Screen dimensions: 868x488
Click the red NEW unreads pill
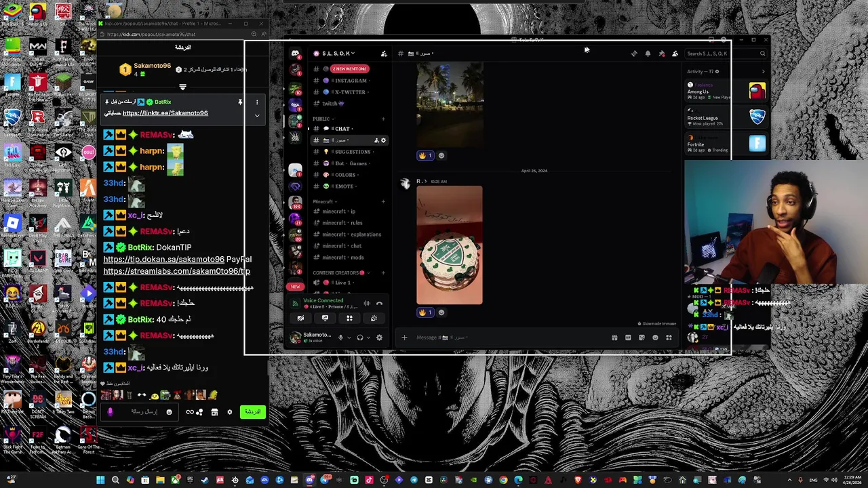[295, 286]
